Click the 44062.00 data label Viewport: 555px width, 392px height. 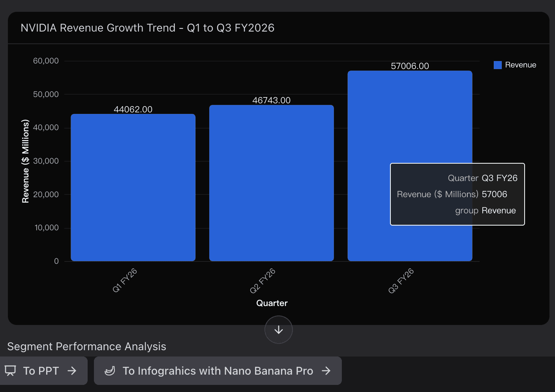click(133, 109)
